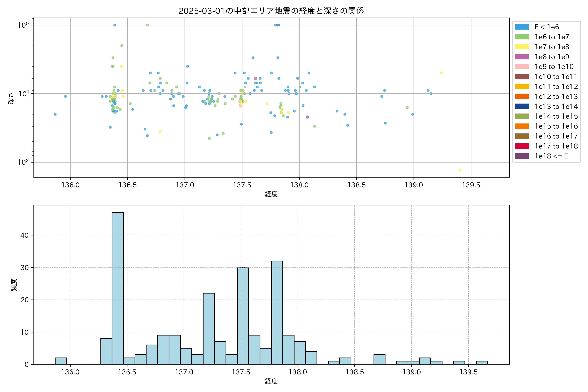Viewport: 588px width, 392px height.
Task: Click the navy 1e13 to 1e14 swatch
Action: pyautogui.click(x=522, y=106)
